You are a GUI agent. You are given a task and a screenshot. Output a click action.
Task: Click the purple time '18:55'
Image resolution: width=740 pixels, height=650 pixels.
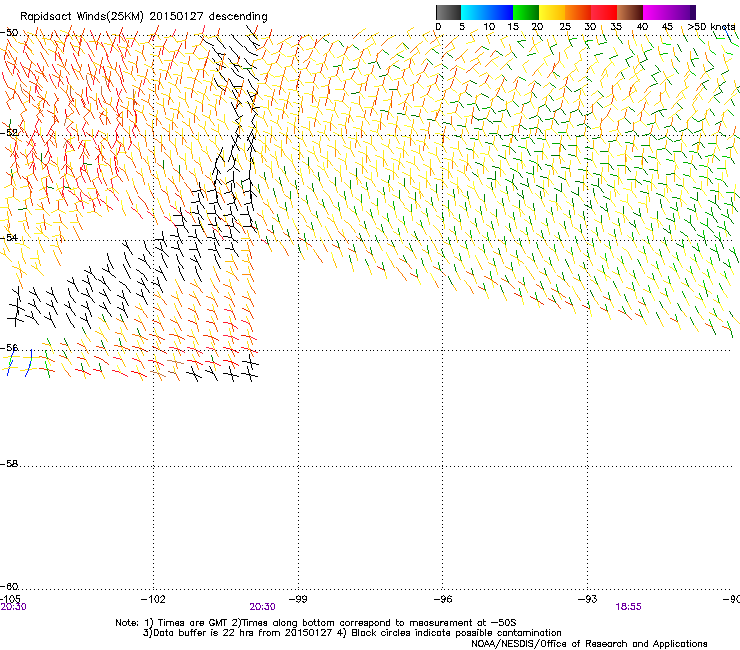628,607
